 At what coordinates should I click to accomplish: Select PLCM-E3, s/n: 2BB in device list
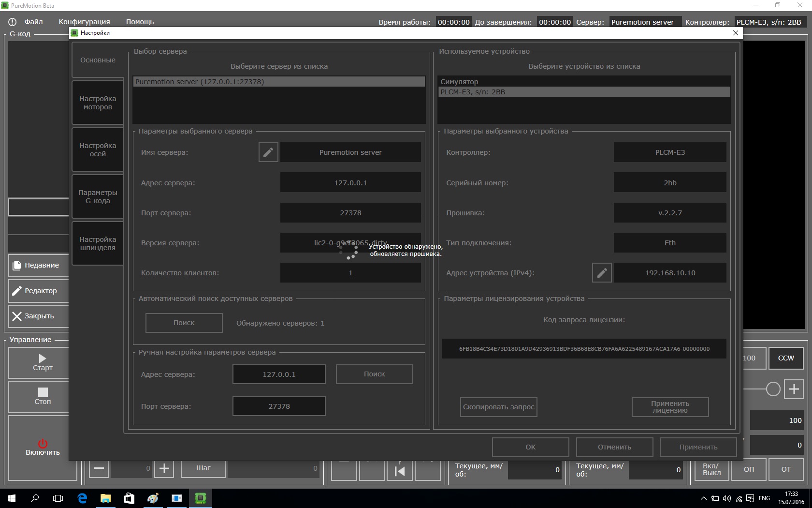tap(584, 92)
